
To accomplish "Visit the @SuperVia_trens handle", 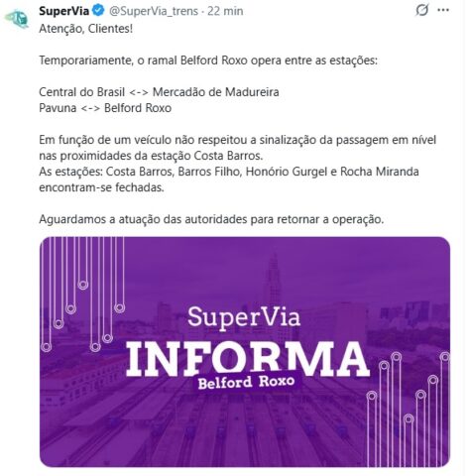I will pos(154,11).
